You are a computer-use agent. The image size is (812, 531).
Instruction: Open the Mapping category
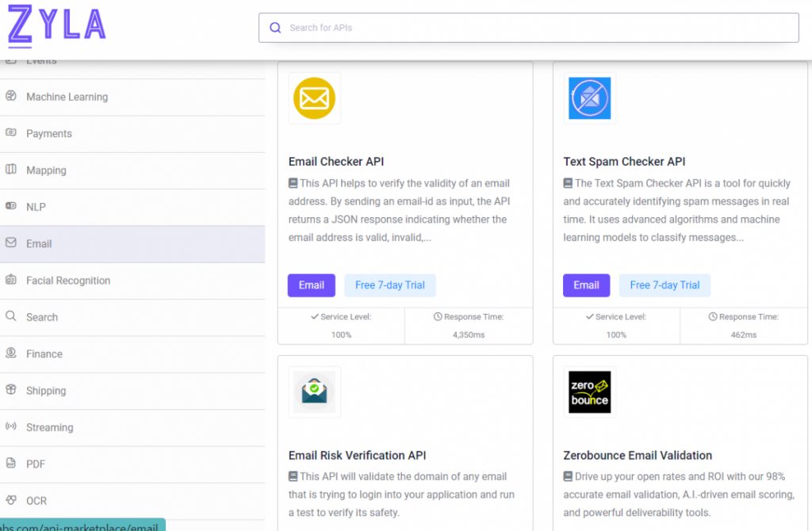click(132, 170)
